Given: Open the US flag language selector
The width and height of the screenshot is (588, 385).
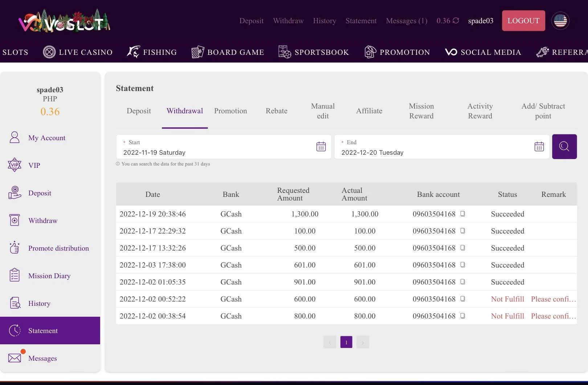Looking at the screenshot, I should click(x=560, y=21).
